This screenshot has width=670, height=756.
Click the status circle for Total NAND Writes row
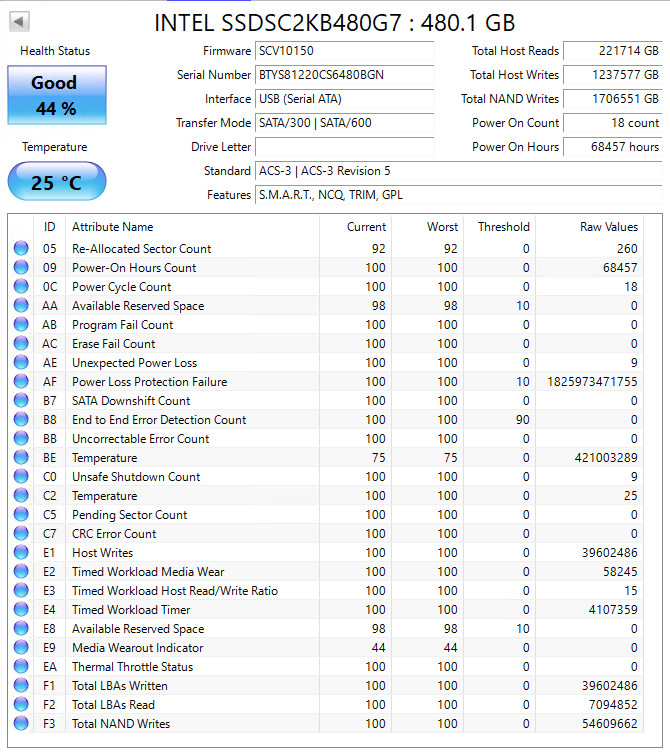pyautogui.click(x=21, y=723)
